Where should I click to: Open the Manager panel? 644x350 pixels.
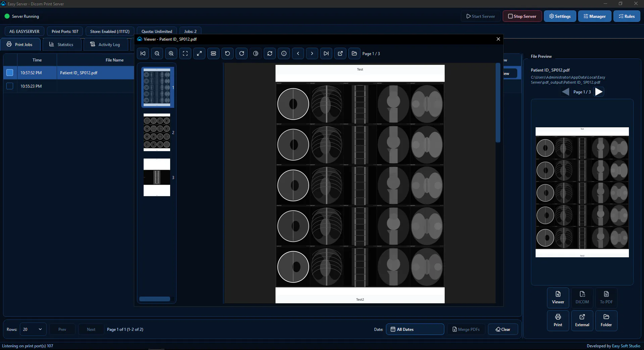point(594,16)
